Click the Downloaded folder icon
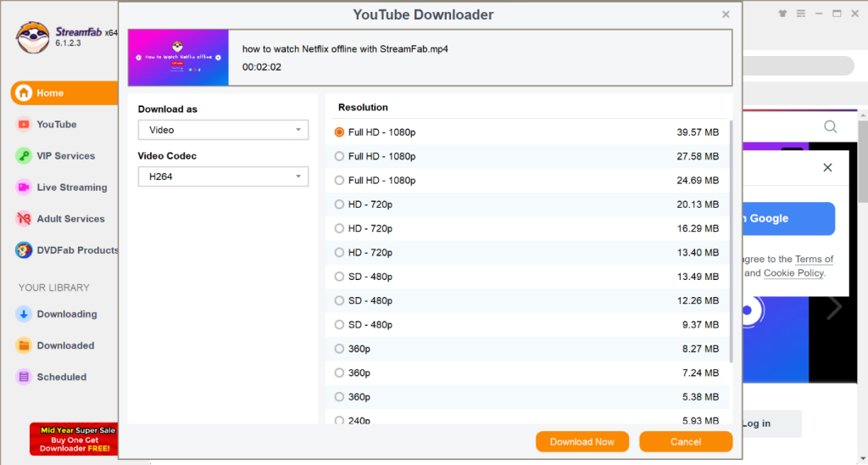 (x=23, y=346)
